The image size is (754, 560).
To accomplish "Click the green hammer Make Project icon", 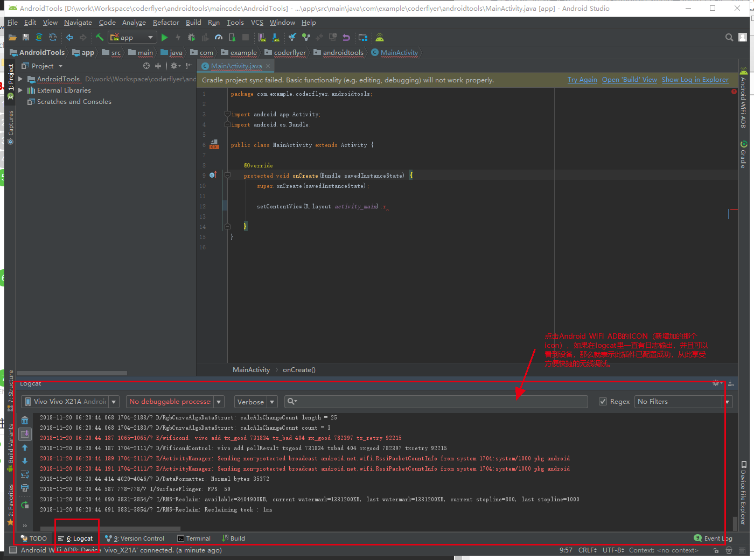I will pyautogui.click(x=100, y=37).
